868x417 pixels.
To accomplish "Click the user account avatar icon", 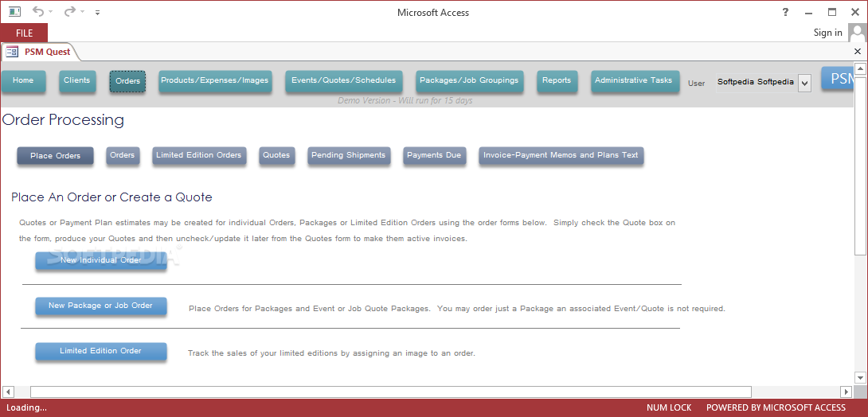I will [x=857, y=33].
